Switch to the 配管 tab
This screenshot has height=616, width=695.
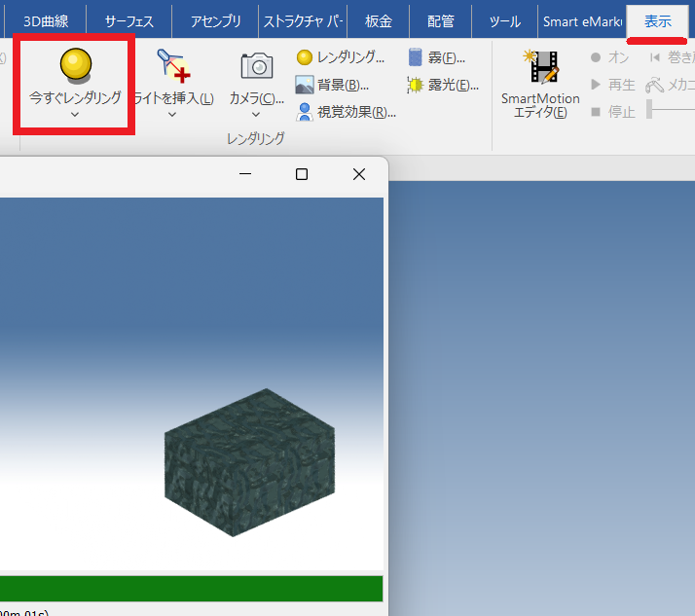click(441, 21)
